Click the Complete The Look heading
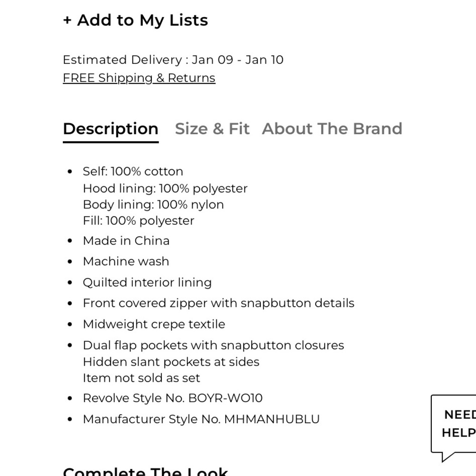The height and width of the screenshot is (476, 476). (x=145, y=471)
